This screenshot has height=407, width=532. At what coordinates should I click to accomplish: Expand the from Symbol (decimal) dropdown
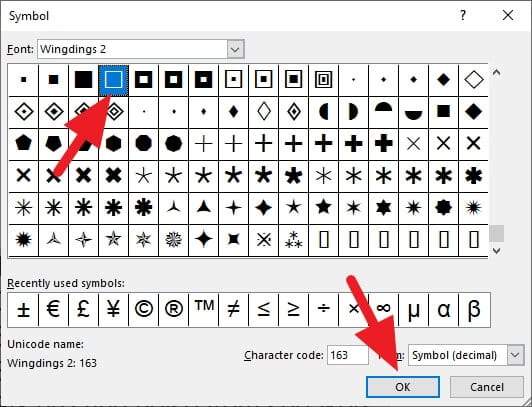[x=516, y=355]
